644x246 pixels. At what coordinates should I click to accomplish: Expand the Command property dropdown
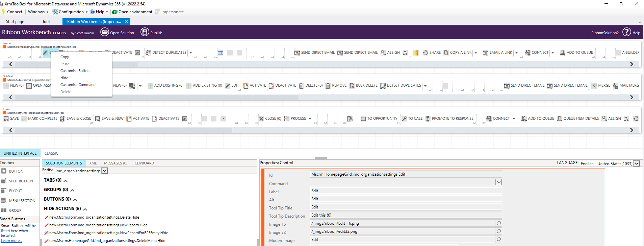pyautogui.click(x=498, y=182)
